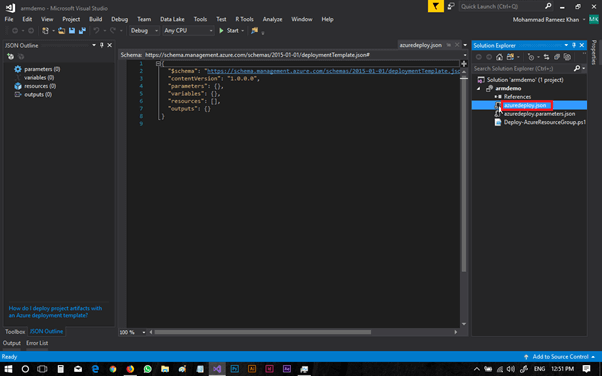Select azuredeploy.parameters.json in Solution Explorer

539,114
